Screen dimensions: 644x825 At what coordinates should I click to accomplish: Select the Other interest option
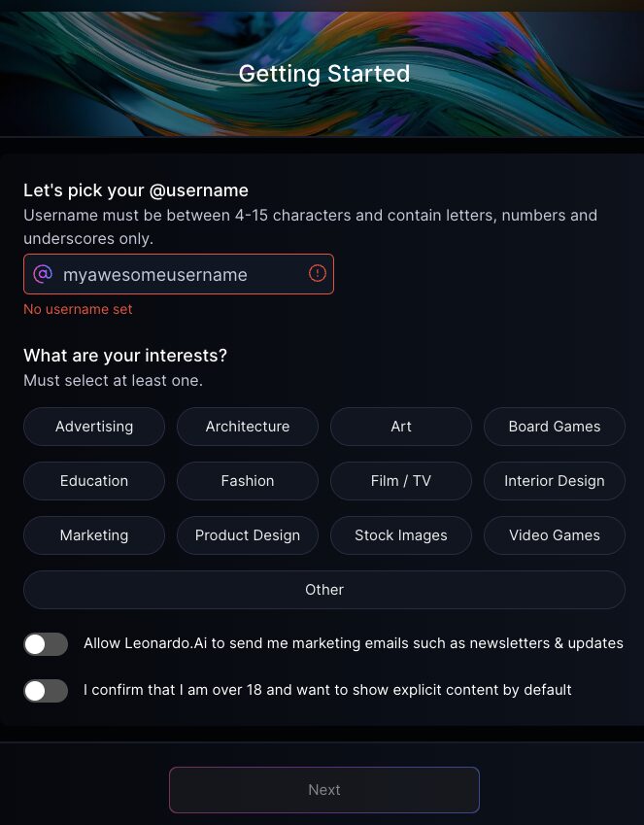click(x=324, y=590)
